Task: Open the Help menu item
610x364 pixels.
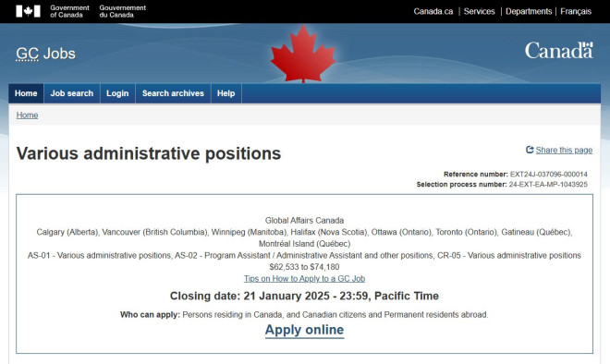Action: pos(226,93)
